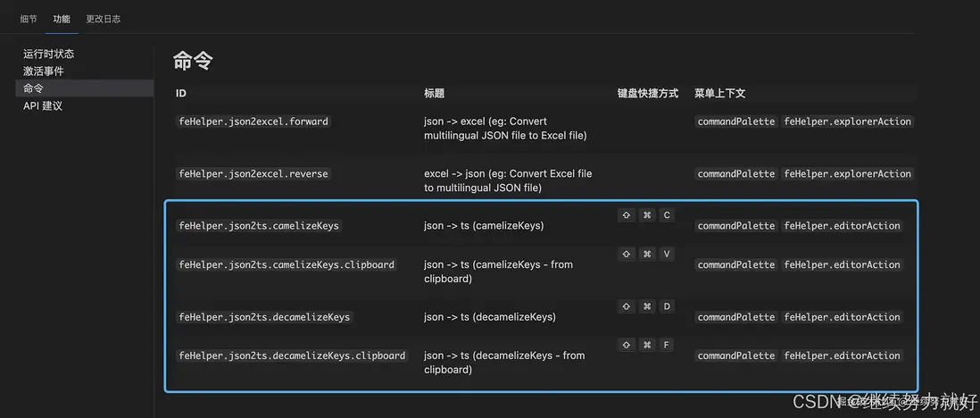Screen dimensions: 980x418
Task: Click commandPalette tag in camelizeKeys row
Action: [735, 225]
